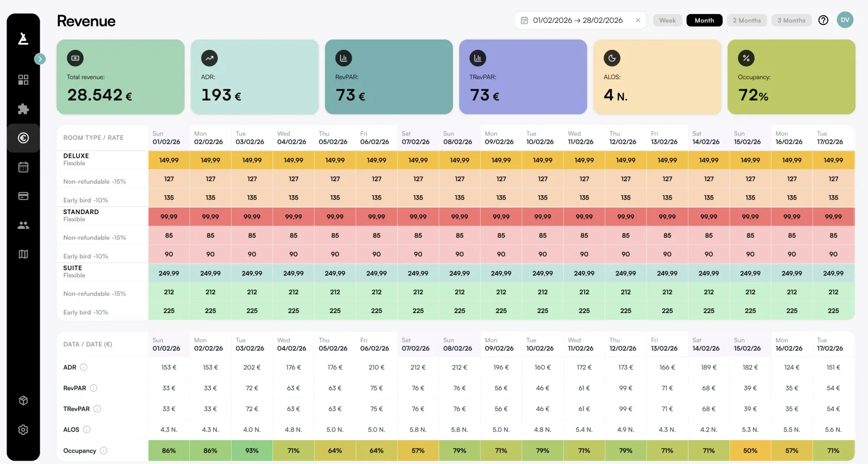Enable the 2 Months period option

747,20
